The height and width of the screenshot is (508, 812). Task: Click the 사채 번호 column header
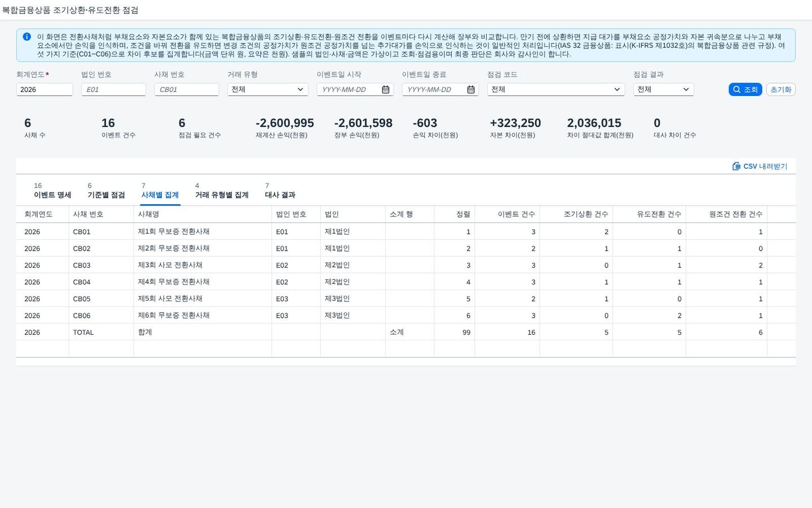point(101,214)
